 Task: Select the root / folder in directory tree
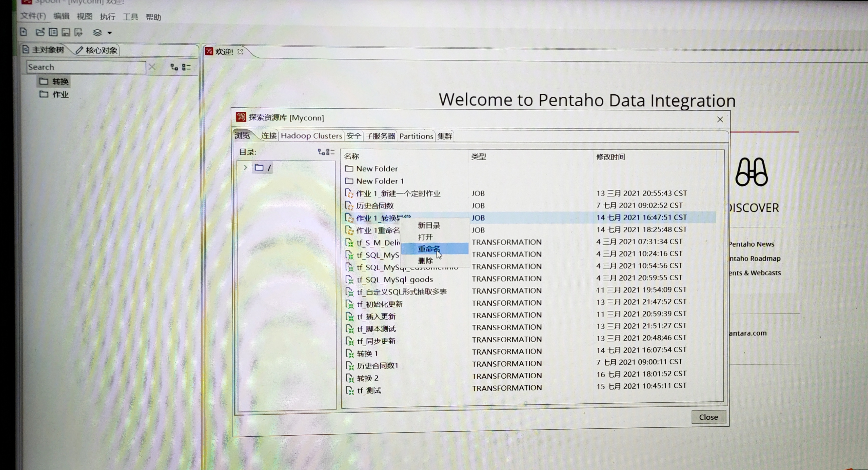tap(263, 167)
